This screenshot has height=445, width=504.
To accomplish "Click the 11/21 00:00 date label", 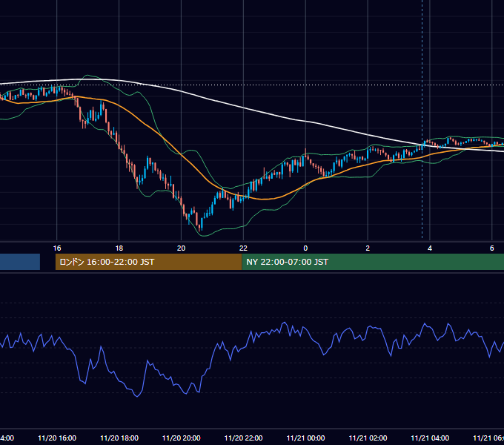I will tap(305, 438).
